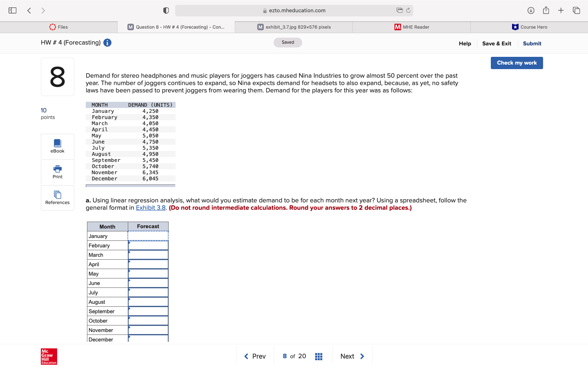Image resolution: width=588 pixels, height=368 pixels.
Task: Open the eBook panel
Action: (x=57, y=146)
